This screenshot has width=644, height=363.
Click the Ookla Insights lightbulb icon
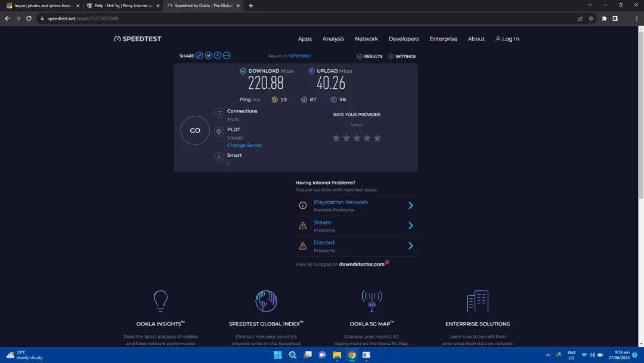160,301
